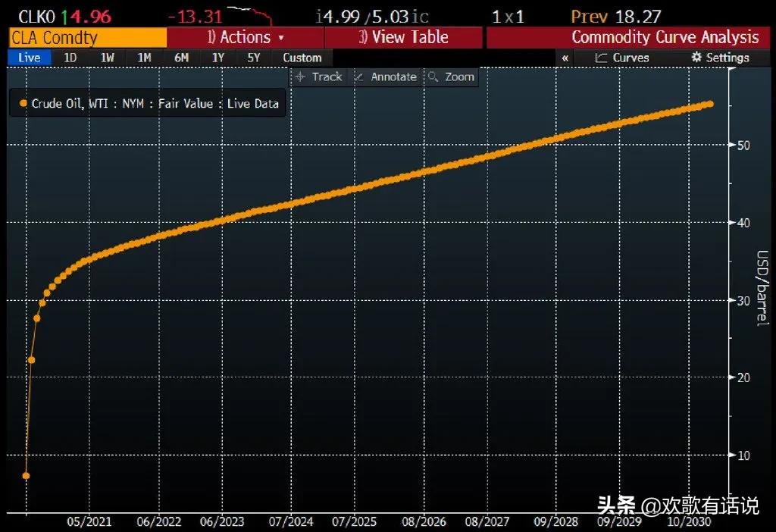Viewport: 776px width, 532px height.
Task: Click the 08/2026 axis label
Action: click(424, 521)
